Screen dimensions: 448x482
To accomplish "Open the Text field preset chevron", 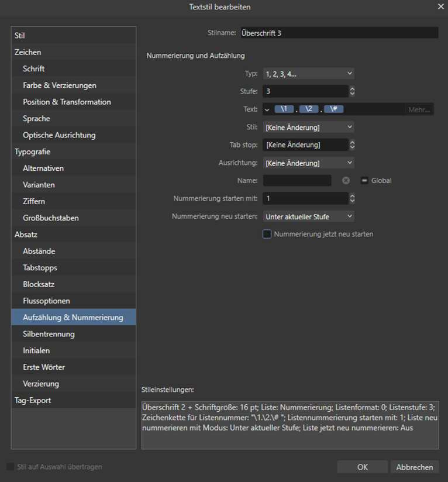I will (267, 110).
